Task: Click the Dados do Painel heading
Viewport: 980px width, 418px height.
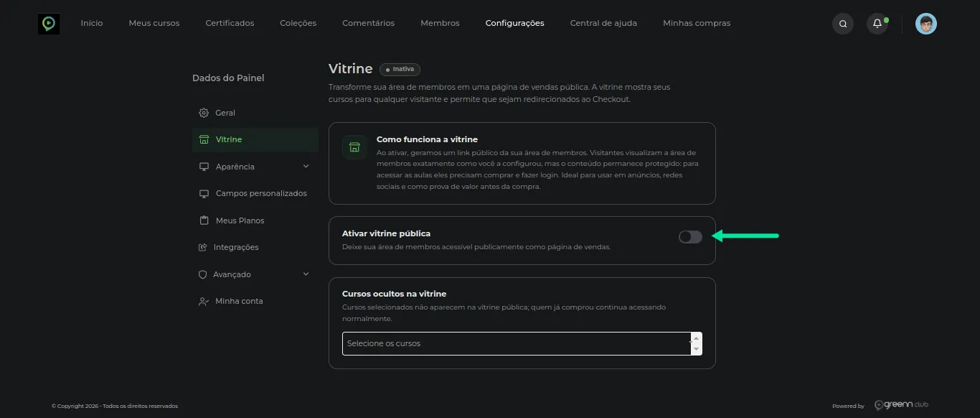Action: pos(228,78)
